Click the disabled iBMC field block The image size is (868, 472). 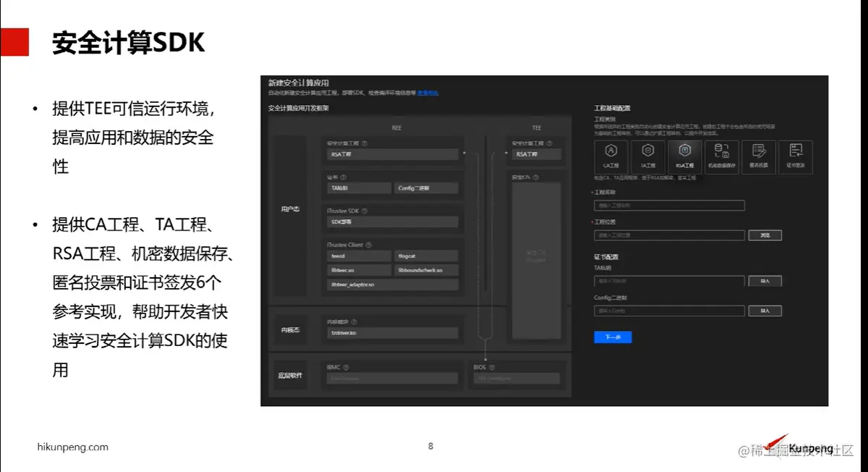pos(393,379)
